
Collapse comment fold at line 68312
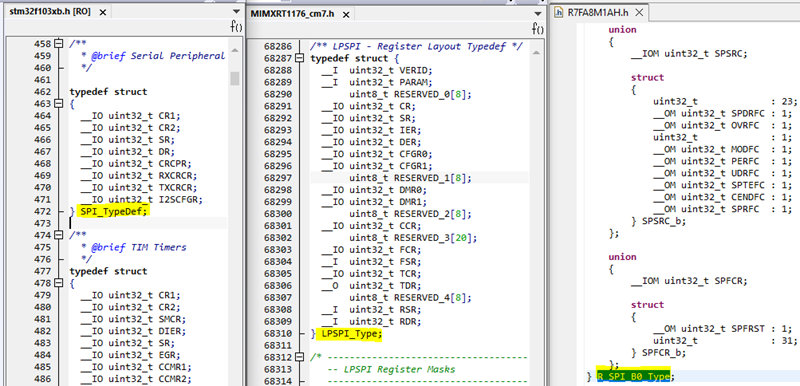(299, 357)
